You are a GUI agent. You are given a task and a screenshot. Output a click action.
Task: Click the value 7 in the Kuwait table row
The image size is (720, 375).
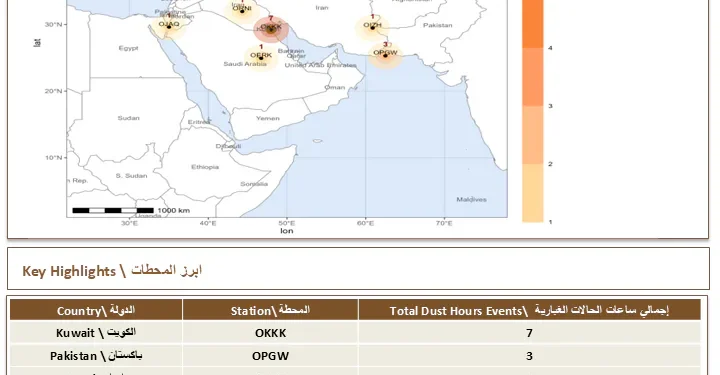[529, 333]
